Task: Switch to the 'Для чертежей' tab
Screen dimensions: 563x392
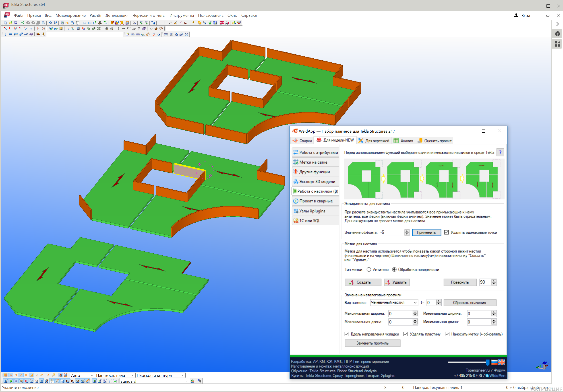Action: [x=373, y=141]
